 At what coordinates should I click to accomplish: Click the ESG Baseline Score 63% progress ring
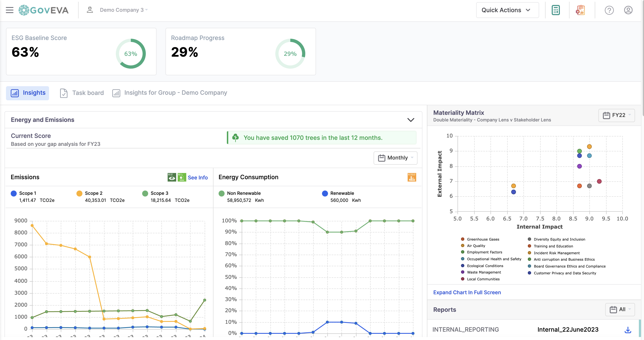[x=131, y=54]
